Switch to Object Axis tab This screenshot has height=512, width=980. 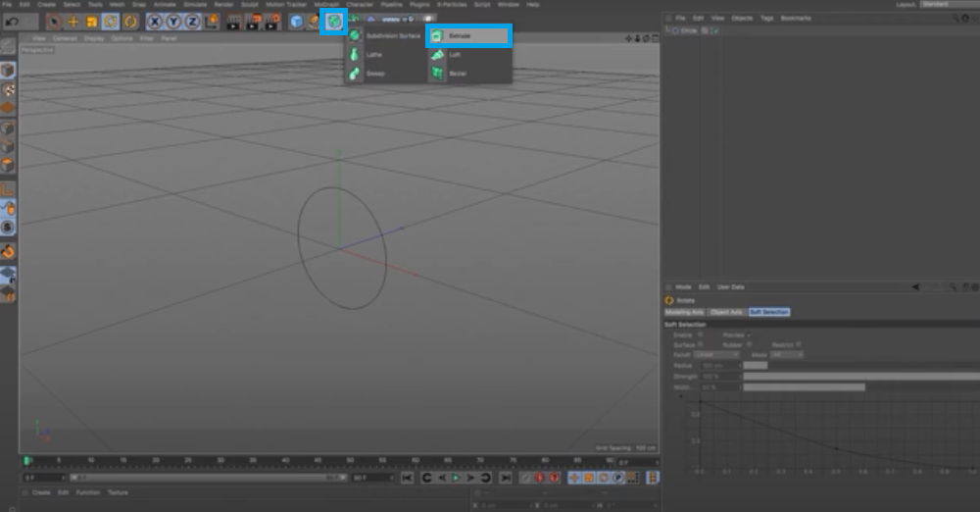point(726,312)
